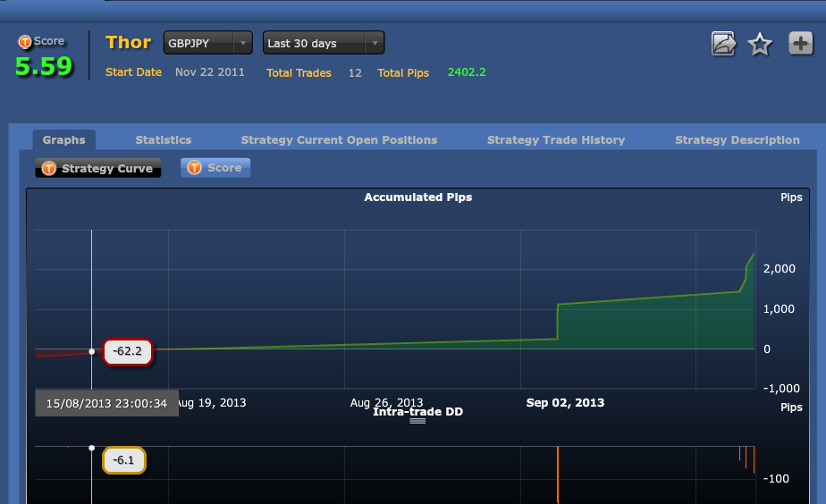Open the Last 30 days period dropdown

tap(324, 43)
